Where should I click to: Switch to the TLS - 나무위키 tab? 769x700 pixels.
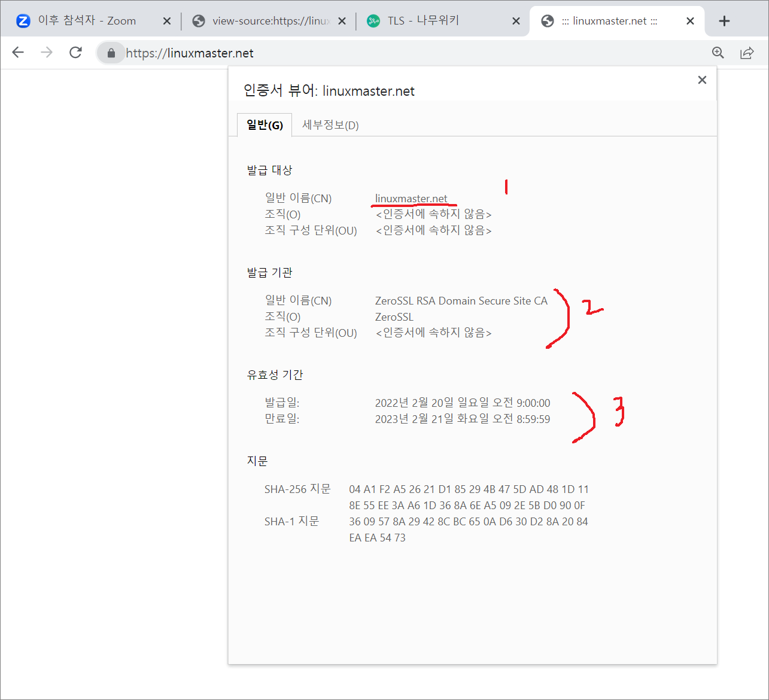[443, 21]
